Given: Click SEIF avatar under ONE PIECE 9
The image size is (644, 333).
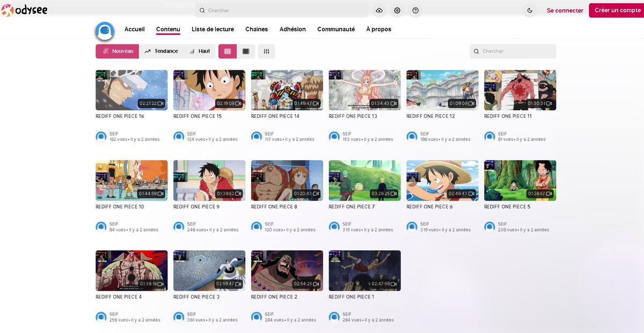Looking at the screenshot, I should coord(179,227).
